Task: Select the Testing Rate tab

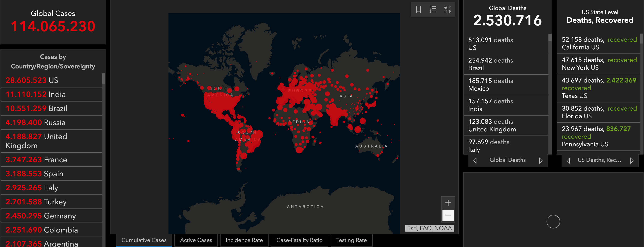Action: click(x=351, y=240)
